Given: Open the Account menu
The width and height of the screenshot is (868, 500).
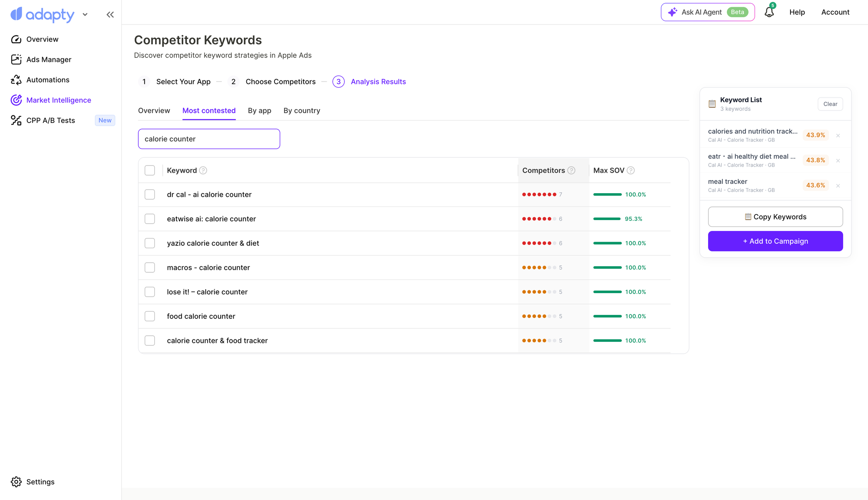Looking at the screenshot, I should click(x=835, y=12).
